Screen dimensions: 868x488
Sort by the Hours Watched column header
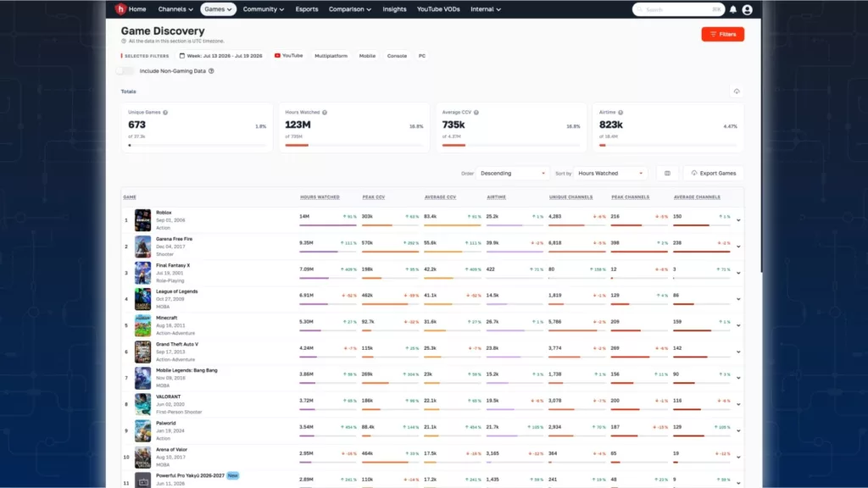point(320,197)
